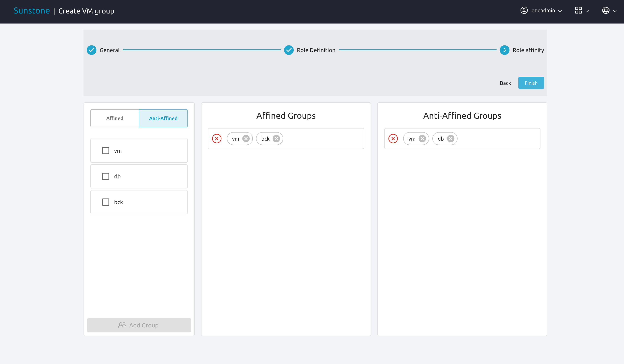Image resolution: width=624 pixels, height=364 pixels.
Task: Click the db chip label in Anti-Affined Groups
Action: 440,139
